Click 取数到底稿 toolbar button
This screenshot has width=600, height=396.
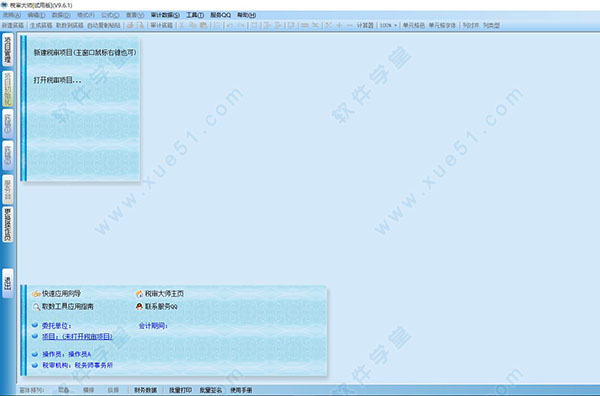[70, 26]
